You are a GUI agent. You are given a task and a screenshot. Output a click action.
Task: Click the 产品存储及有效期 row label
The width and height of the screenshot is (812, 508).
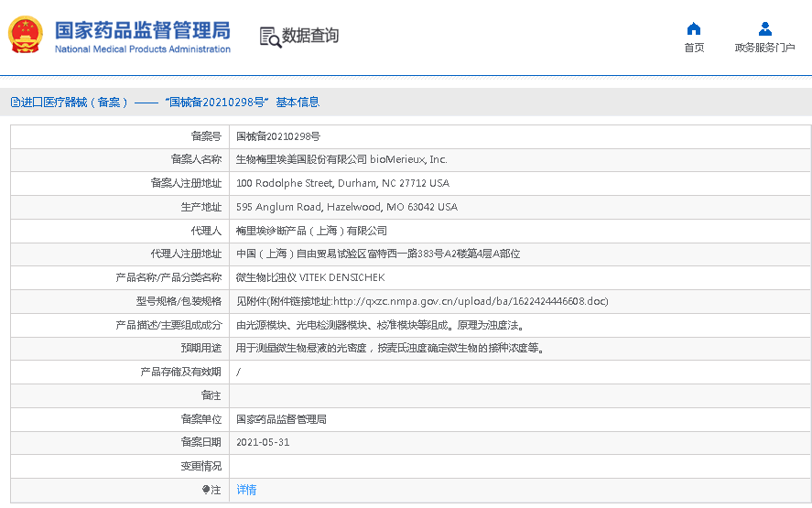pos(180,372)
